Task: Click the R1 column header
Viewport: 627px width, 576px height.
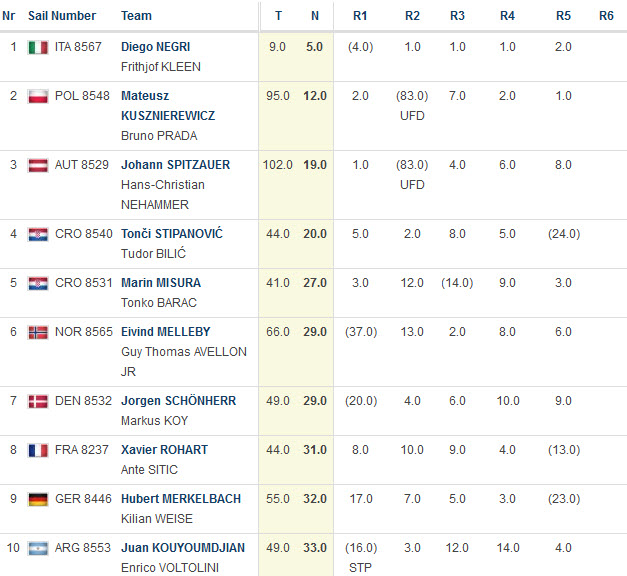Action: pyautogui.click(x=360, y=16)
